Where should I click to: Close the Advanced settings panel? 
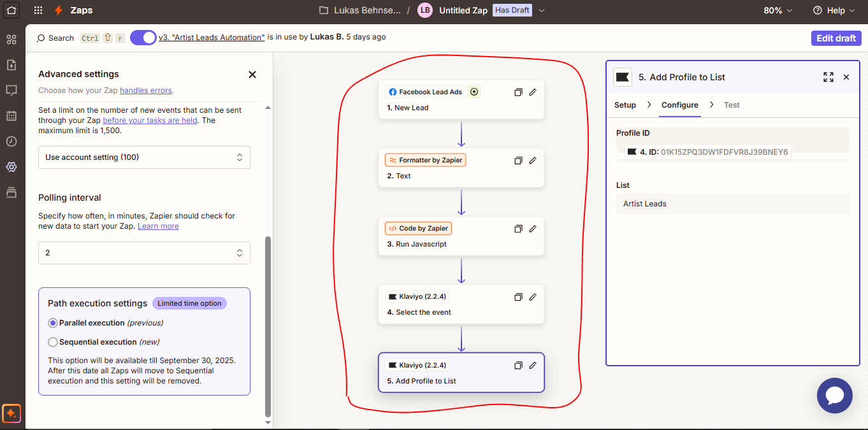[252, 75]
